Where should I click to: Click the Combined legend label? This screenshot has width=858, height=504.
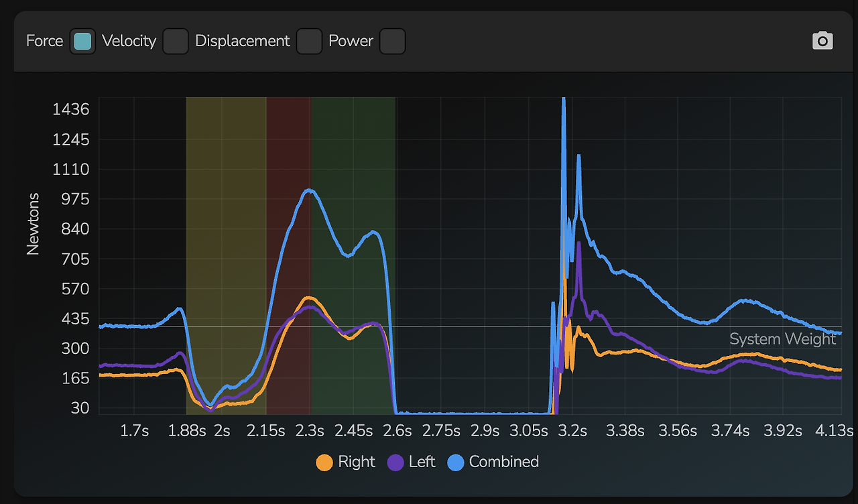pos(504,462)
